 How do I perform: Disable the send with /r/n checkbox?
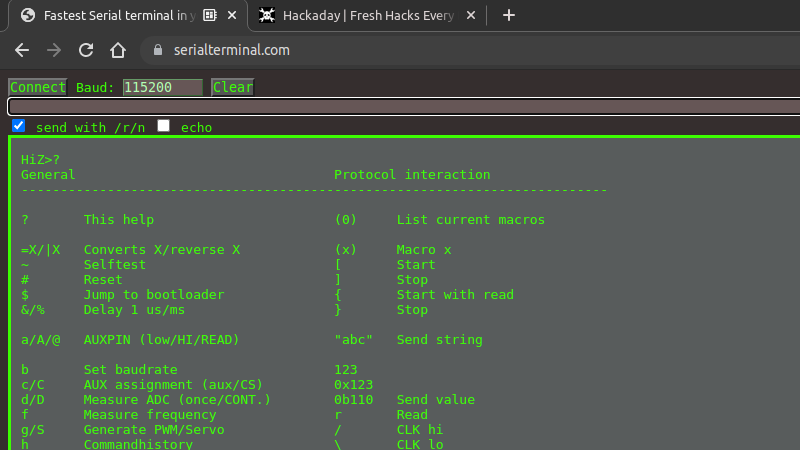(x=18, y=126)
